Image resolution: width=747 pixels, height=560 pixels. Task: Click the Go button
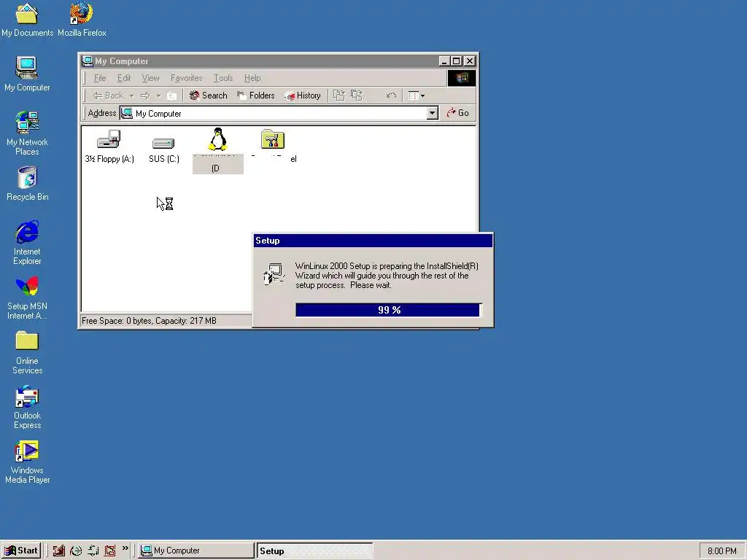tap(457, 113)
